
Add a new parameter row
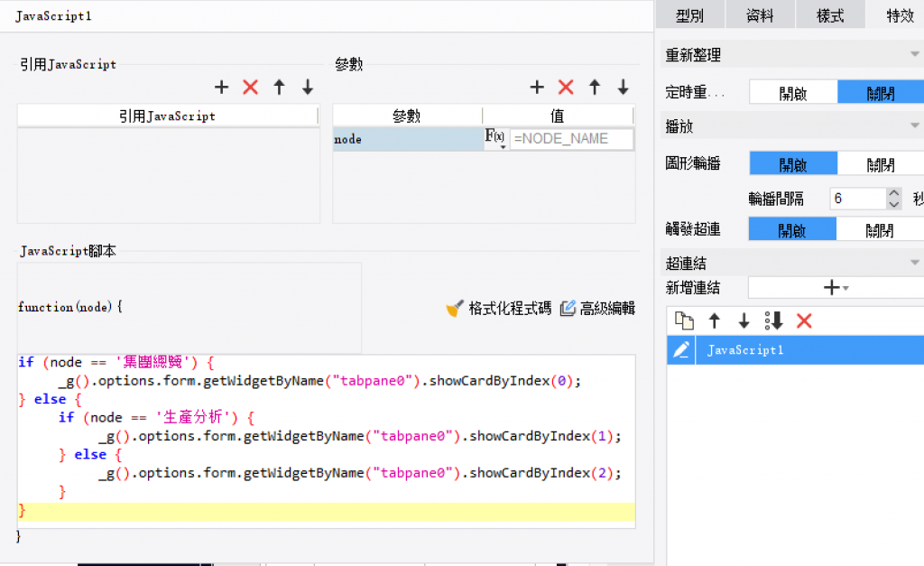coord(537,88)
